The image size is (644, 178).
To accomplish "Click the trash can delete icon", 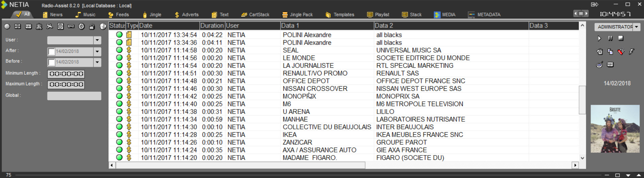I will [599, 52].
